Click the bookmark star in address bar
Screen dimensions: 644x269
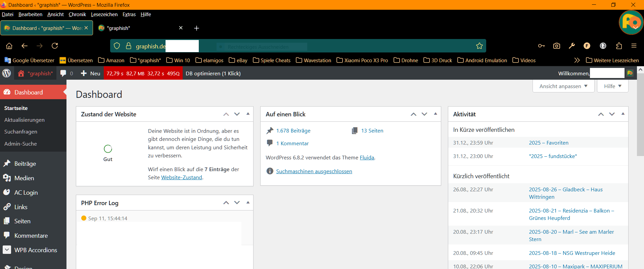(x=479, y=46)
